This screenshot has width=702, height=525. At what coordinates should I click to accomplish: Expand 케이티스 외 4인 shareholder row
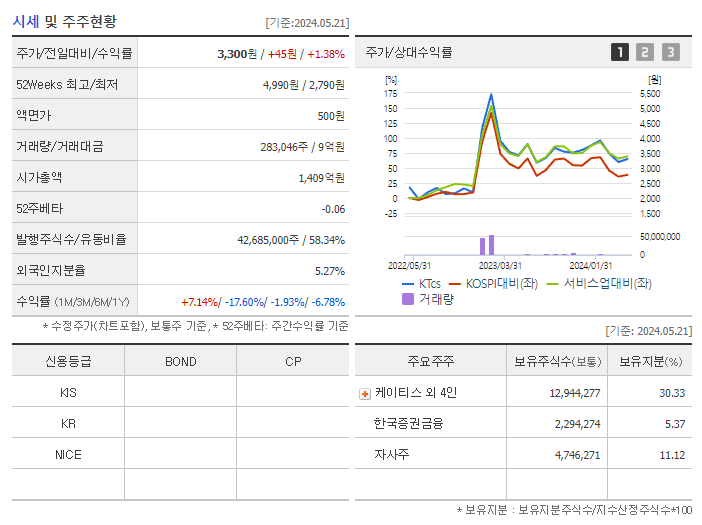tap(365, 394)
